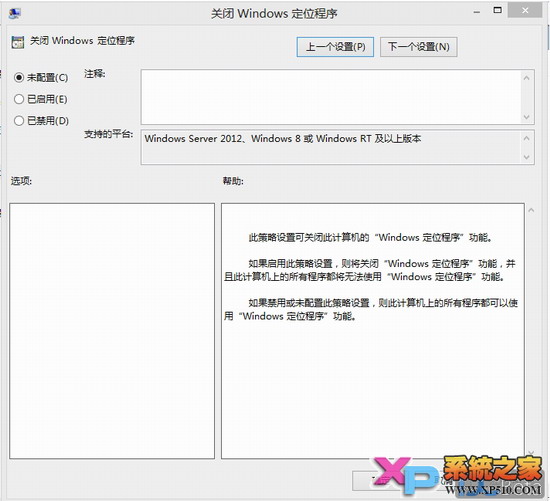This screenshot has height=501, width=550.
Task: Go to previous setting 上一个设置(P)
Action: 335,47
